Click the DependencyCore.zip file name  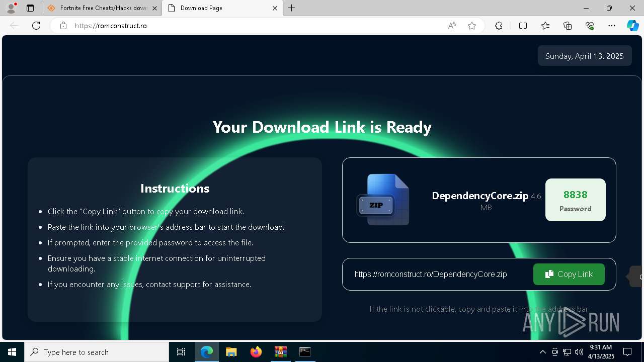480,196
